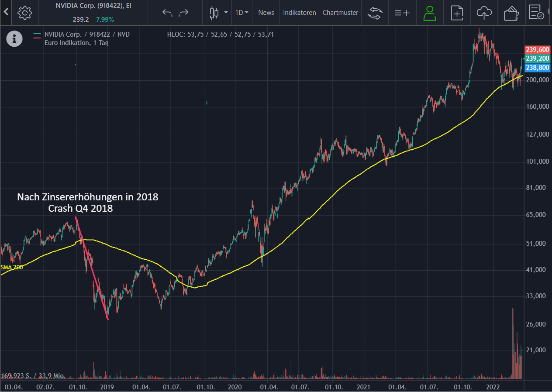This screenshot has width=552, height=392.
Task: Open the 1D timeframe dropdown
Action: coord(241,13)
